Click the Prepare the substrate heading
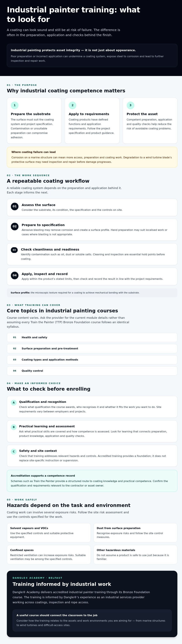Viewport: 182px width, 644px height. [x=31, y=114]
